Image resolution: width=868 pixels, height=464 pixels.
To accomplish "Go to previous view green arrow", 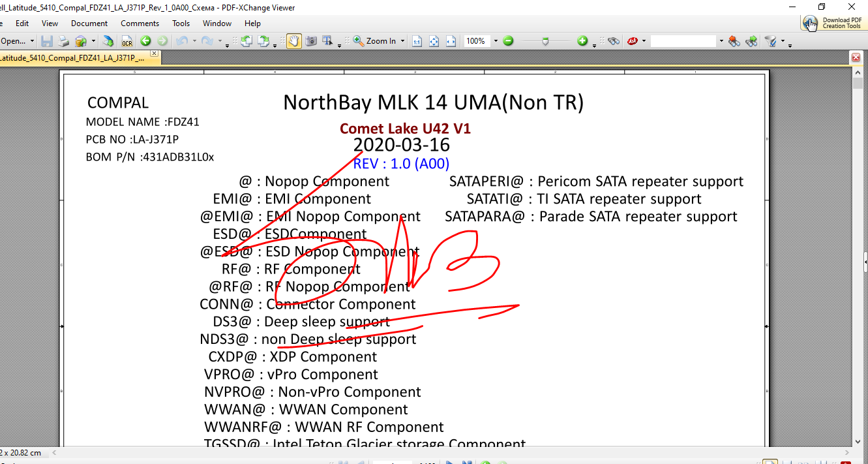I will point(145,41).
